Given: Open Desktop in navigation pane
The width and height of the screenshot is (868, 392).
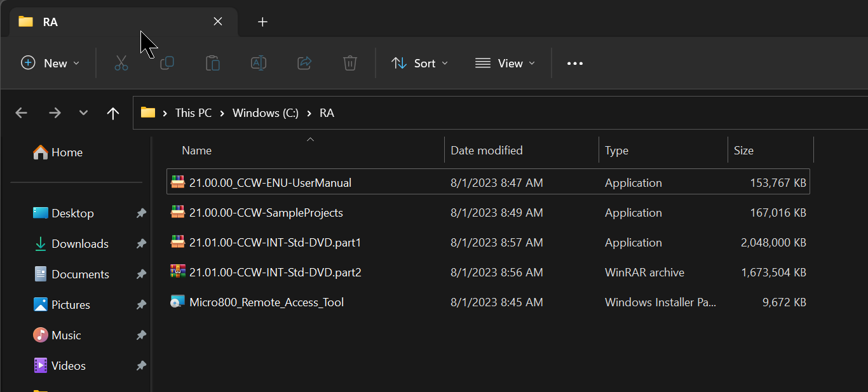Looking at the screenshot, I should 64,213.
